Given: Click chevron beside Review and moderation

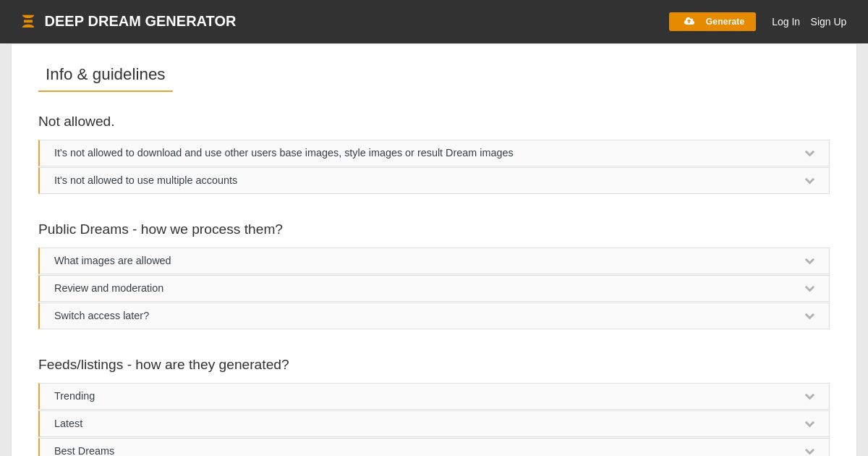Looking at the screenshot, I should 809,289.
